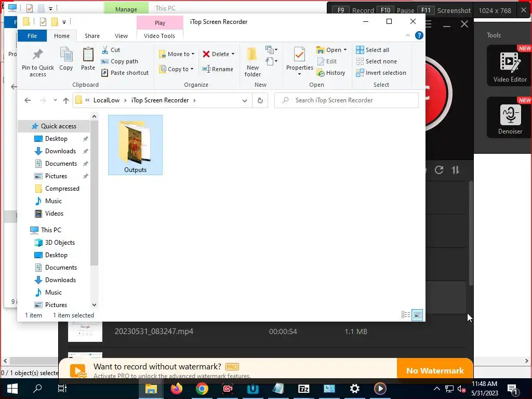This screenshot has width=532, height=399.
Task: Expand the Delete dropdown arrow
Action: pyautogui.click(x=233, y=54)
